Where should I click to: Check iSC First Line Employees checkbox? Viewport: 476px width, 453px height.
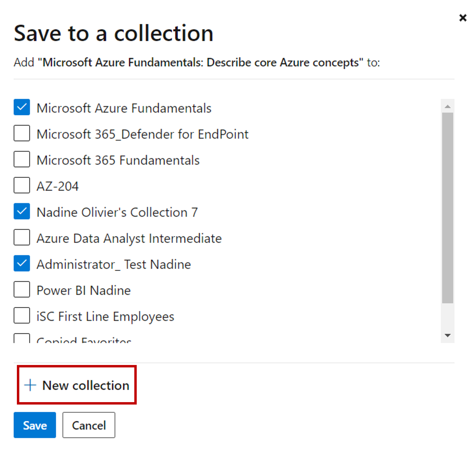(x=22, y=315)
